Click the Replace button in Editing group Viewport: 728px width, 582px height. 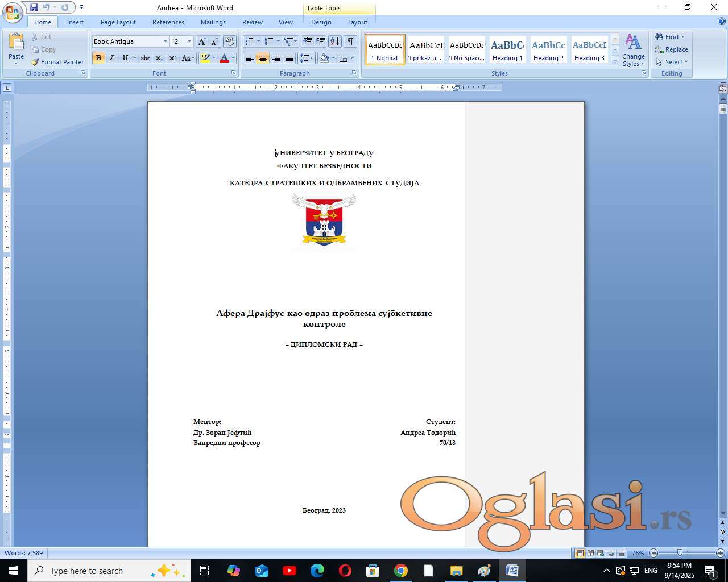coord(672,49)
